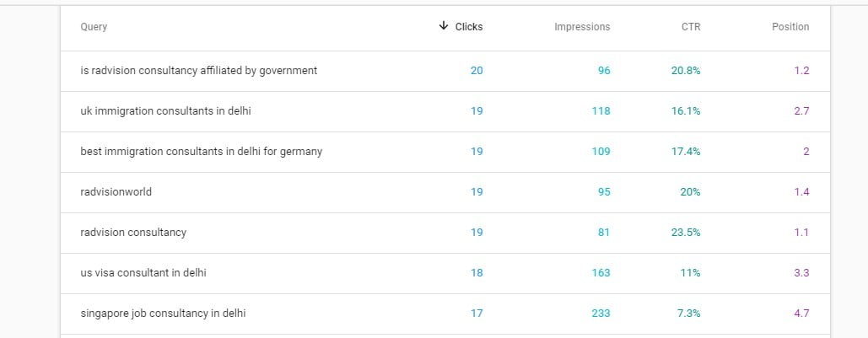The height and width of the screenshot is (338, 868).
Task: Click the descending sort arrow beside Clicks
Action: click(x=444, y=26)
